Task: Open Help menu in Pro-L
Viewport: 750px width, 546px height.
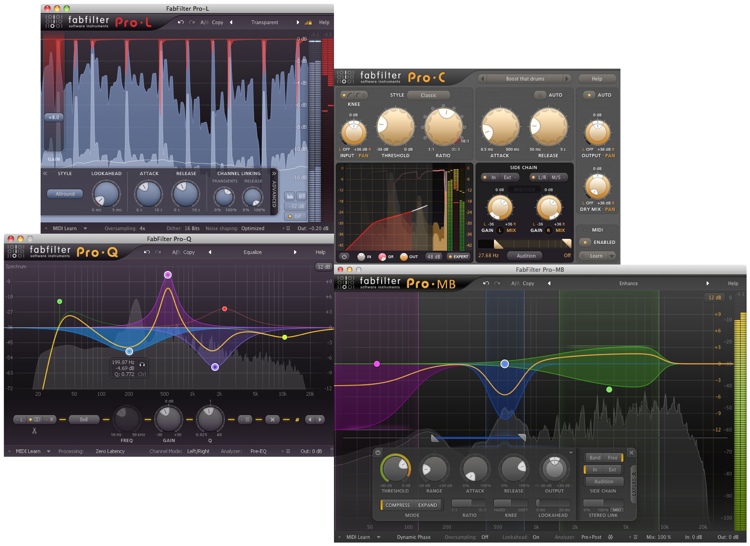Action: tap(324, 22)
